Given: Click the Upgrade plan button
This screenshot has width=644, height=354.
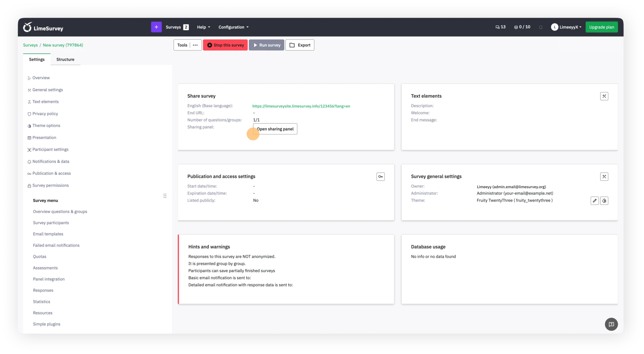Looking at the screenshot, I should point(601,27).
